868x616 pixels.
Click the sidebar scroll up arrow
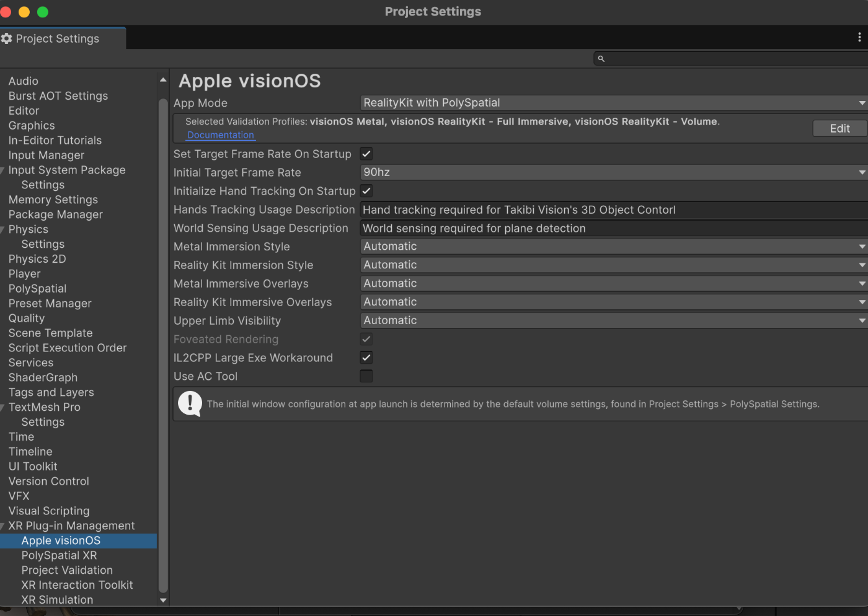point(163,80)
